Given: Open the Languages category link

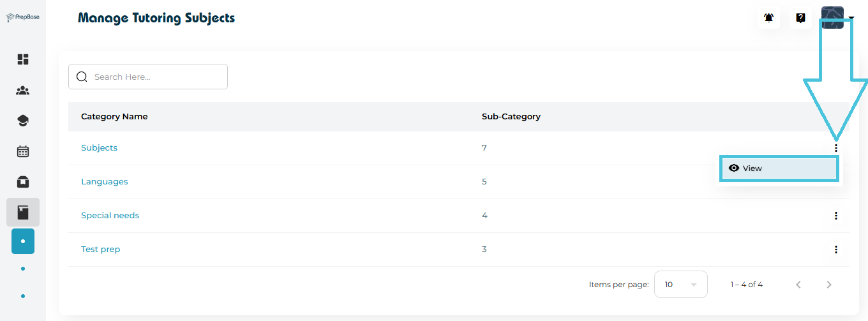Looking at the screenshot, I should (x=104, y=182).
